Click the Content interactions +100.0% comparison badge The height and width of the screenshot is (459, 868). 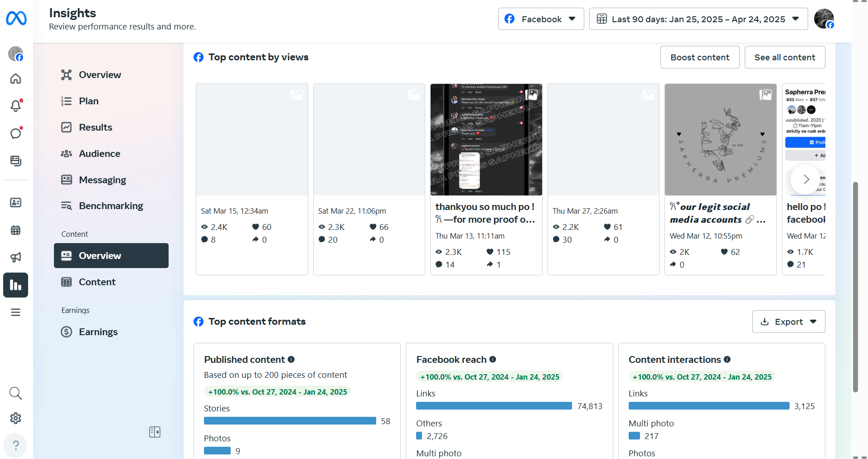(x=702, y=377)
